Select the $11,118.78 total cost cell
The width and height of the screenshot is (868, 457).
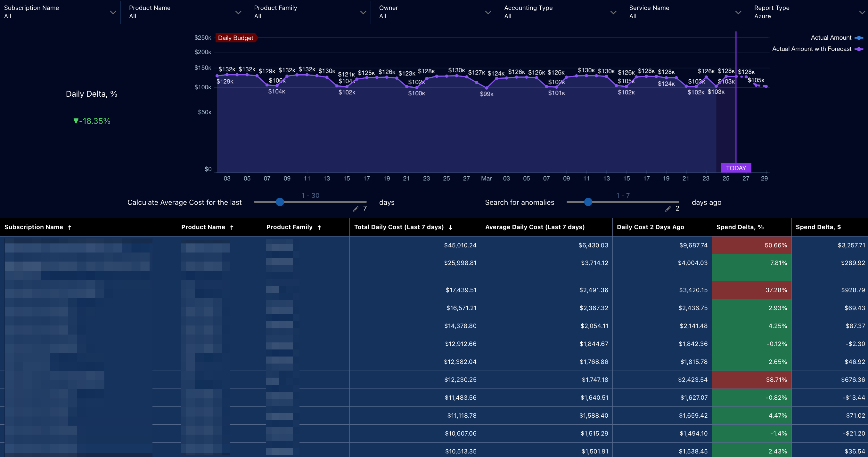click(x=415, y=415)
